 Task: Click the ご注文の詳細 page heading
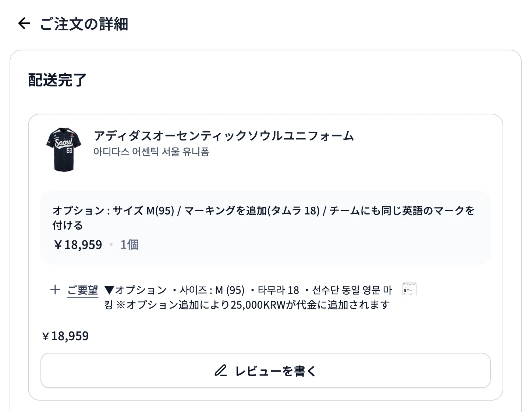[84, 24]
